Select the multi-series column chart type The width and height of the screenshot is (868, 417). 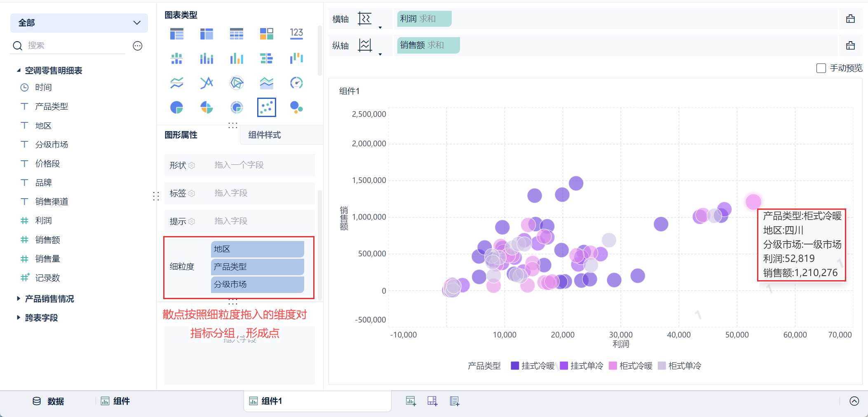point(237,59)
